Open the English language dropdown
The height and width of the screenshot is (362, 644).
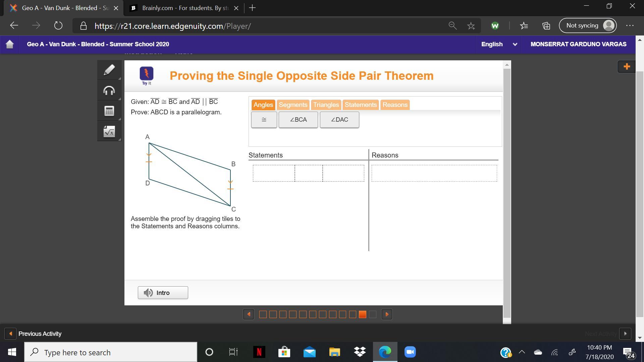pos(498,44)
